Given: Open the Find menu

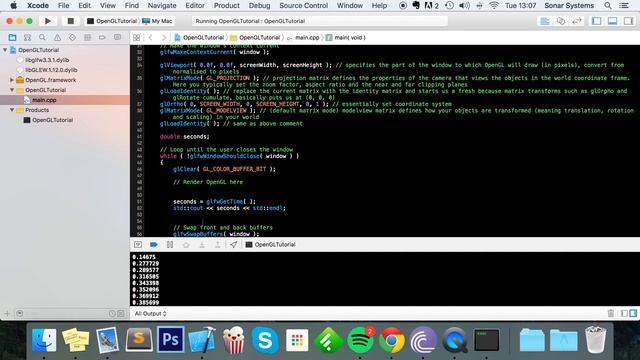Looking at the screenshot, I should 131,6.
